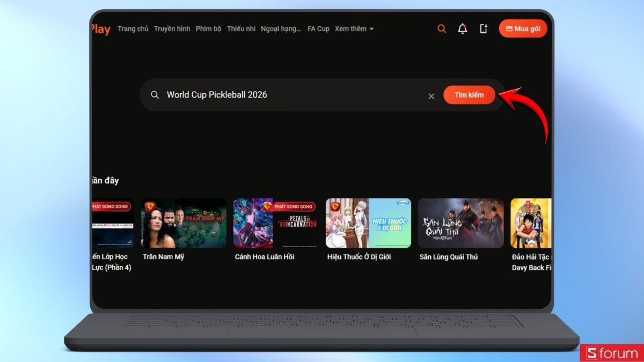
Task: Navigate to FA Cup
Action: point(318,29)
